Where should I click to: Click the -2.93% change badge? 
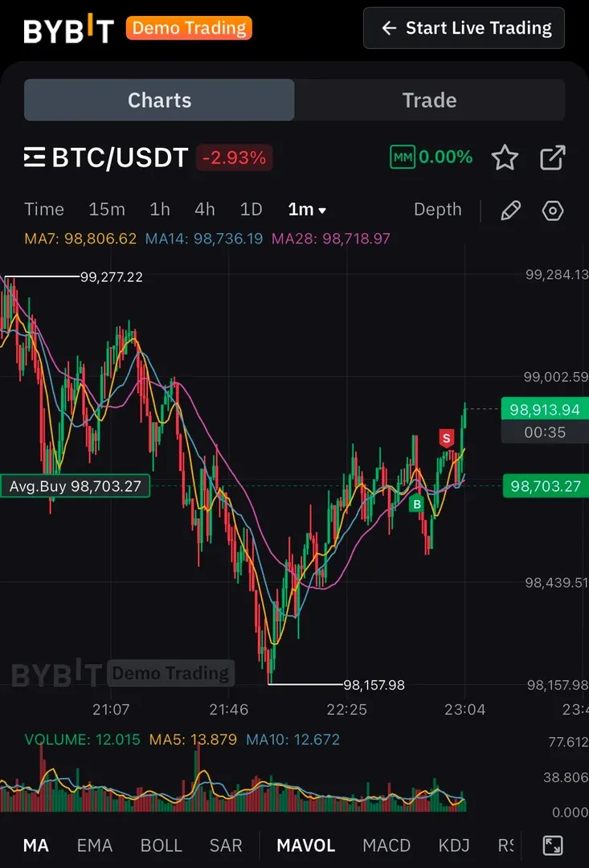234,158
